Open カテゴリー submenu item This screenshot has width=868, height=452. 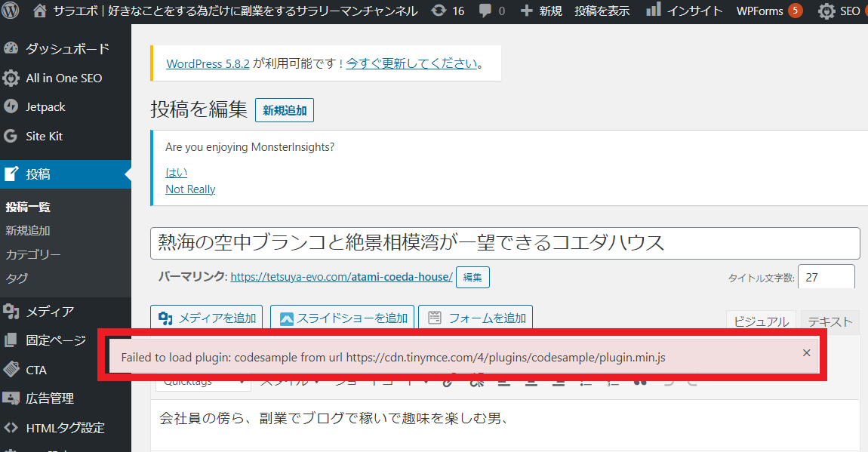[x=32, y=254]
